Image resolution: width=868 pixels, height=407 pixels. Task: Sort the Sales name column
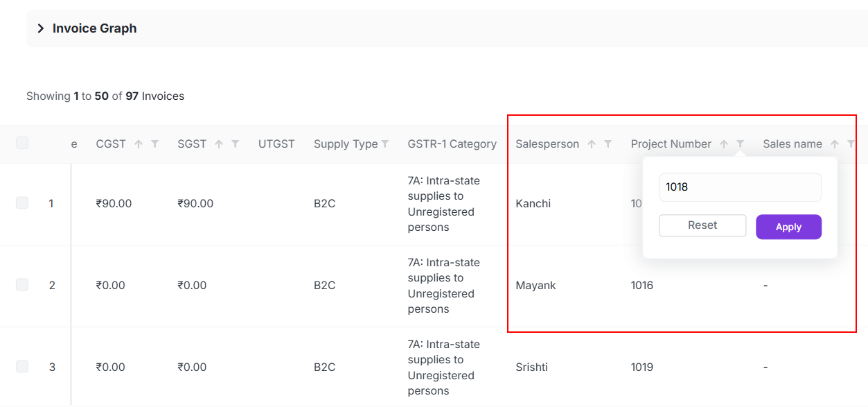tap(835, 144)
